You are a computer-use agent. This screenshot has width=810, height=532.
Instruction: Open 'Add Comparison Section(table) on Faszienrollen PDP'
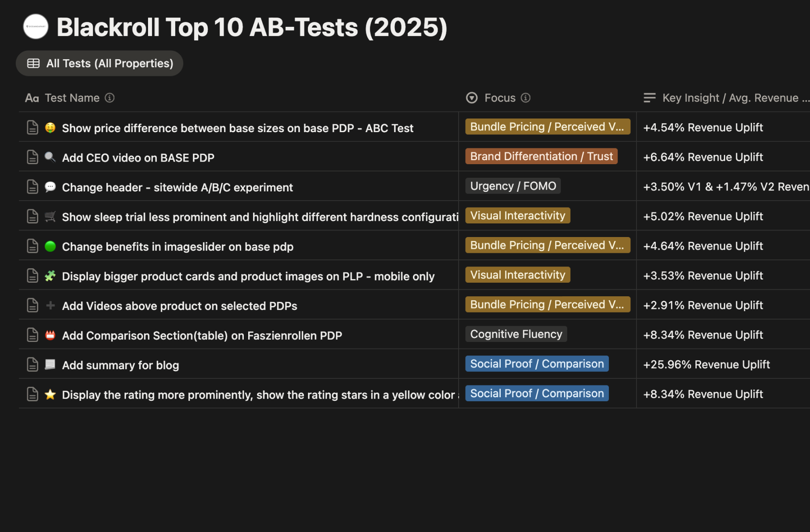(202, 336)
